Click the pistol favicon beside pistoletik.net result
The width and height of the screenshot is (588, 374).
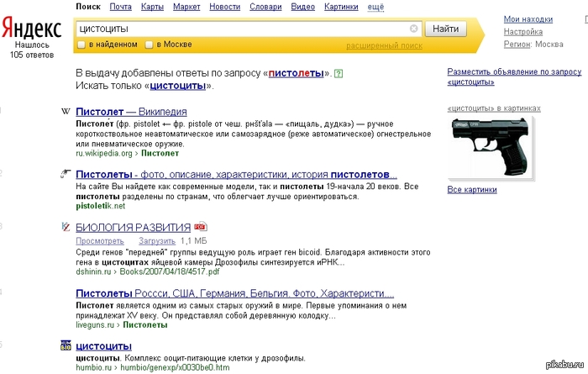pos(66,174)
